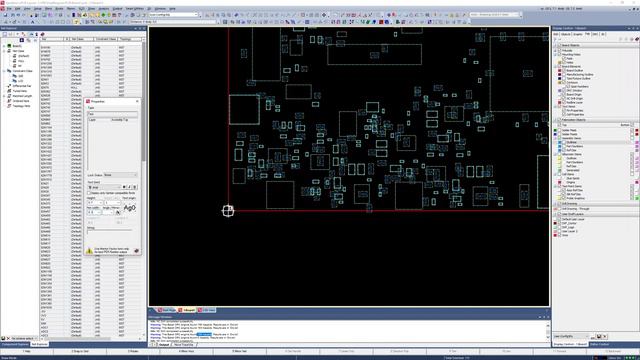Switch to the Output tab in message window
The image size is (640, 360).
pos(164,345)
